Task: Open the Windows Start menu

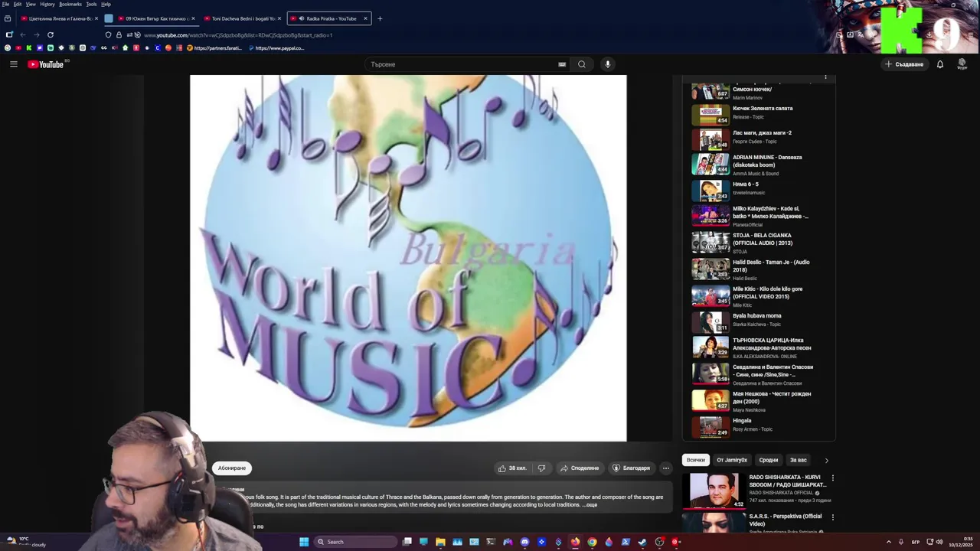Action: [x=304, y=542]
